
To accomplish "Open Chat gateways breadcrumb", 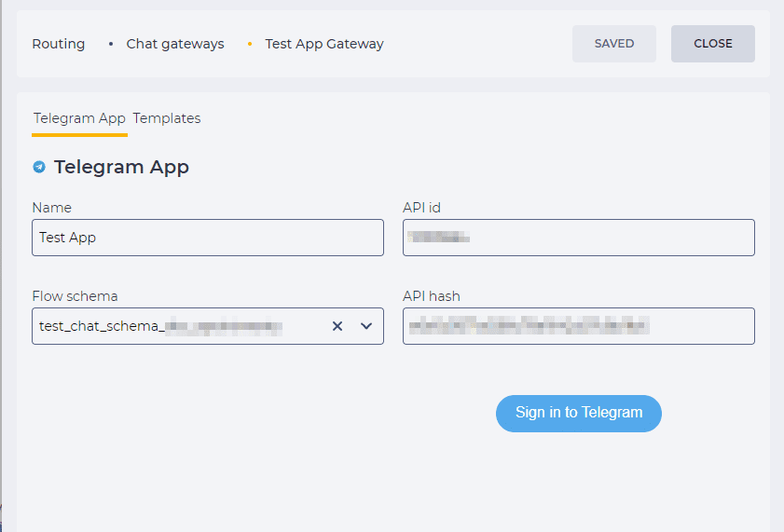I will tap(175, 44).
